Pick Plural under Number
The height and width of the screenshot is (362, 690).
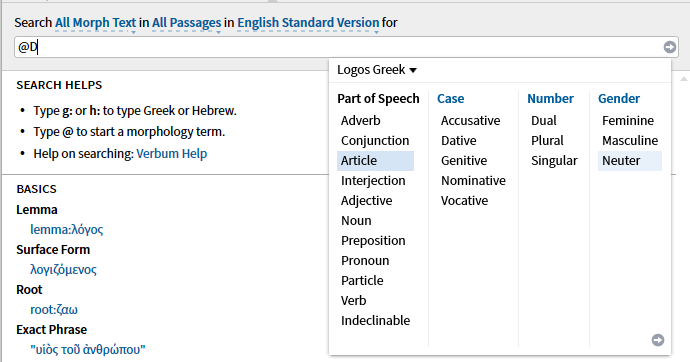pyautogui.click(x=547, y=141)
